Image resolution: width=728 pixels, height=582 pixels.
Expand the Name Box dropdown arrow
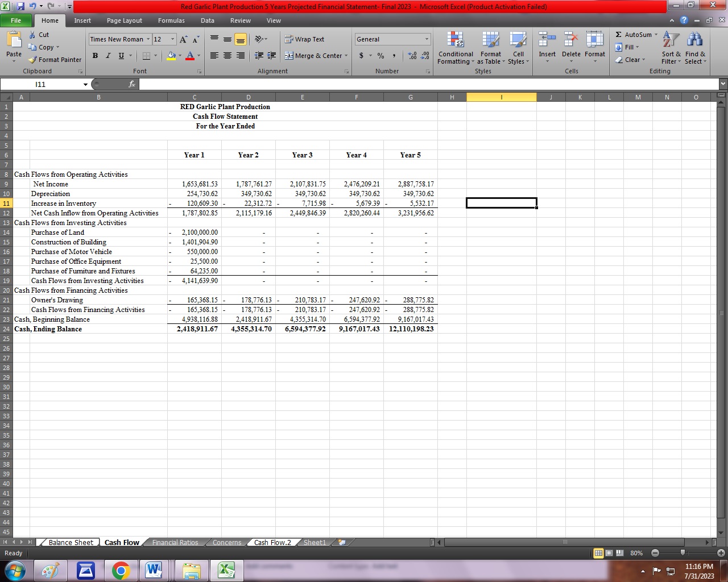point(85,85)
